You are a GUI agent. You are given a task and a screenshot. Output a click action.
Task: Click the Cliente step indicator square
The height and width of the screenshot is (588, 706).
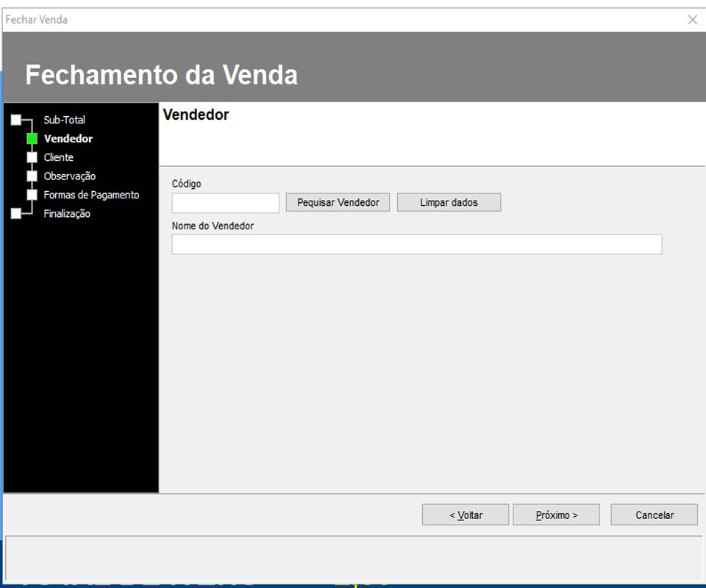(33, 157)
